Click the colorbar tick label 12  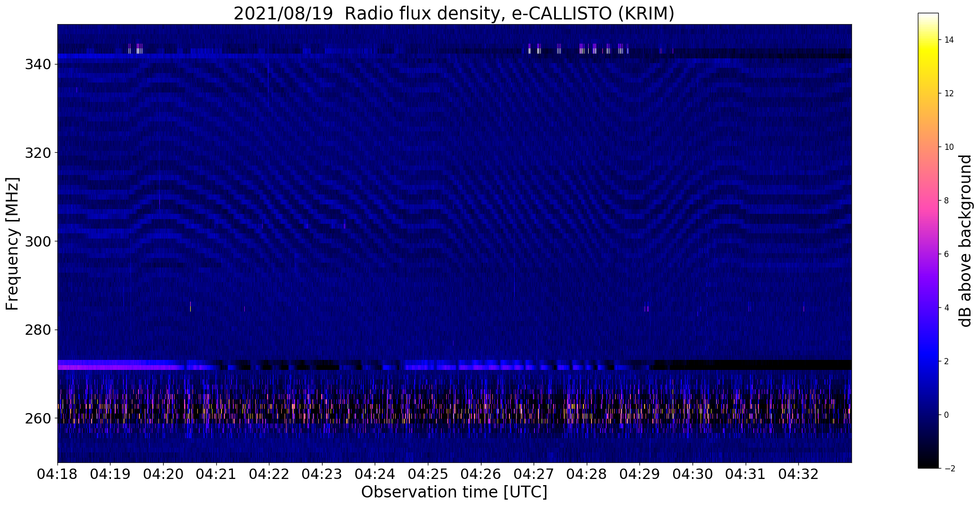949,93
